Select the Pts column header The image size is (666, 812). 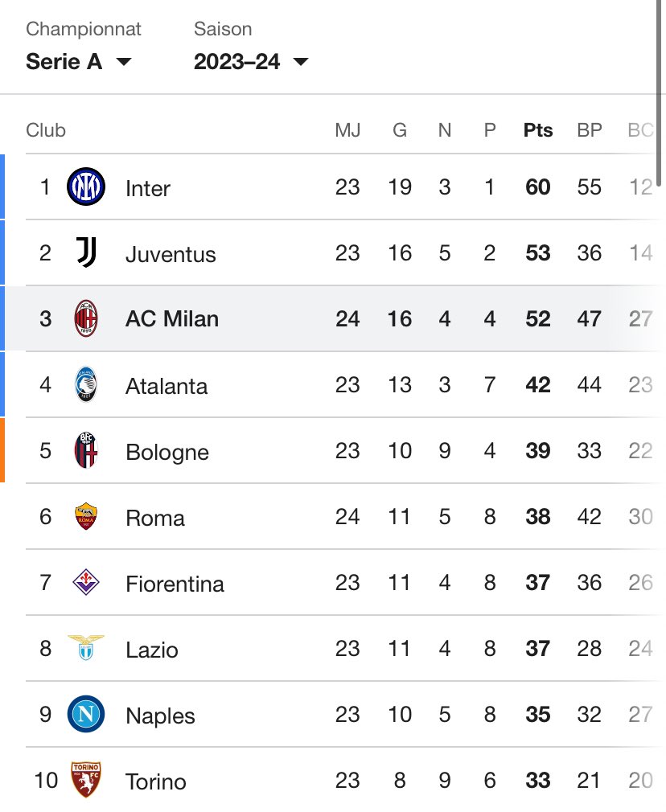[x=538, y=130]
